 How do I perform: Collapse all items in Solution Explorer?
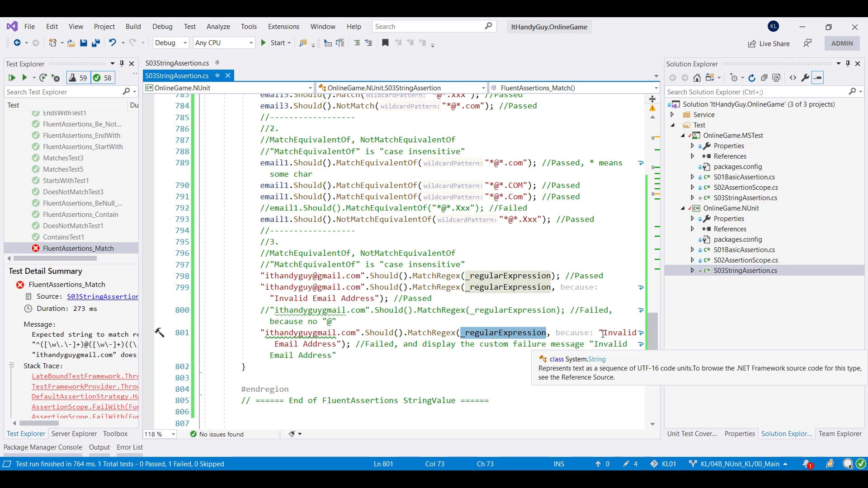(x=764, y=77)
